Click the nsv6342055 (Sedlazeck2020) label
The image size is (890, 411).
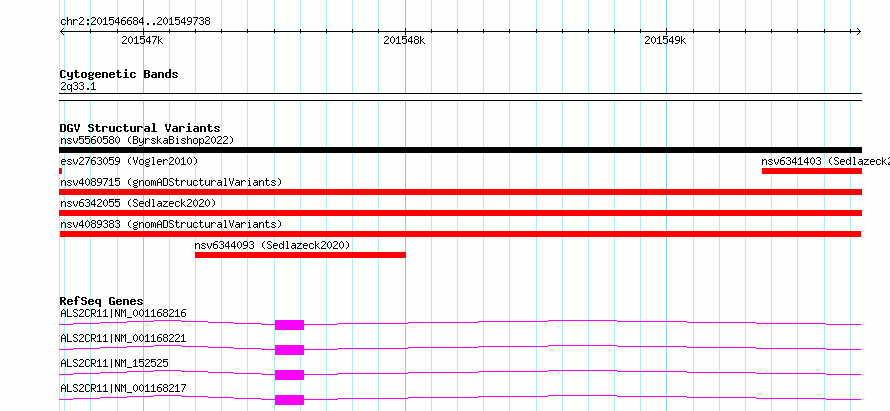tap(138, 203)
